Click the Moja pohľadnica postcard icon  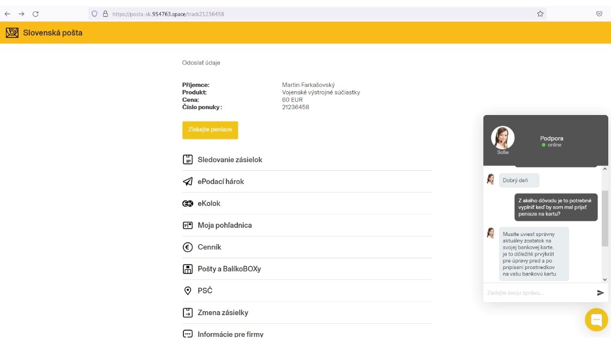pyautogui.click(x=187, y=225)
